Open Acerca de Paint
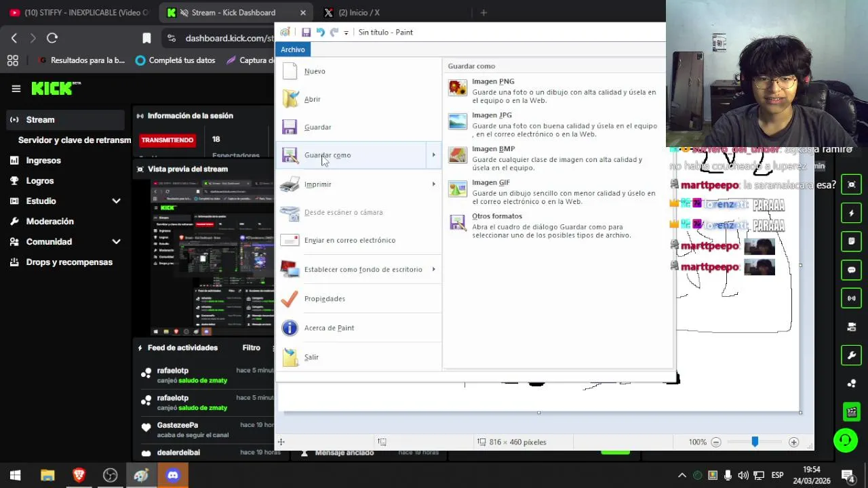This screenshot has width=868, height=488. (x=359, y=327)
